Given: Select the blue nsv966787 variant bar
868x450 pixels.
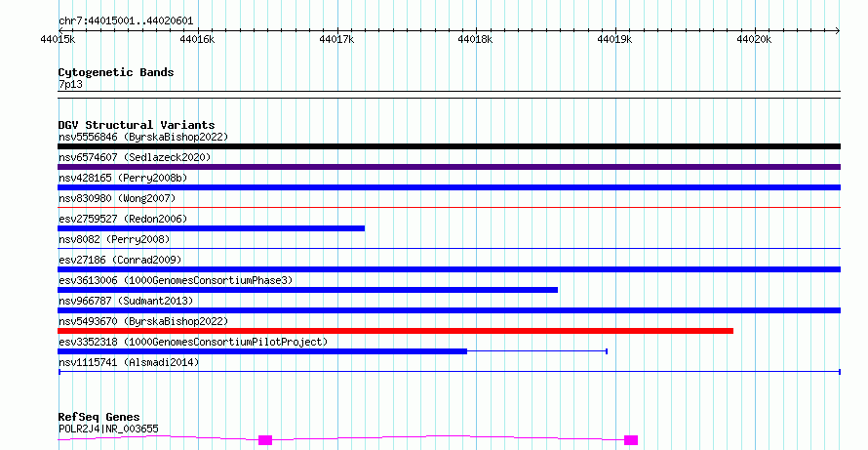Looking at the screenshot, I should [x=449, y=310].
